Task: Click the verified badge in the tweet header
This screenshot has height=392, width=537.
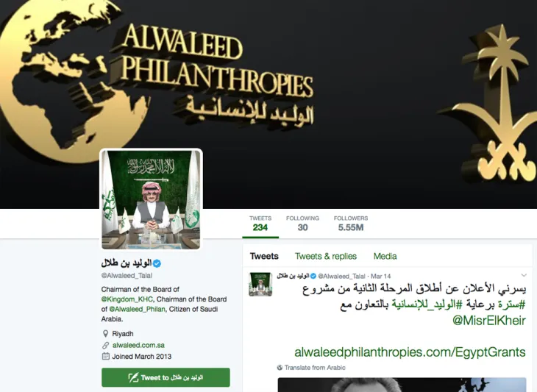Action: [313, 276]
